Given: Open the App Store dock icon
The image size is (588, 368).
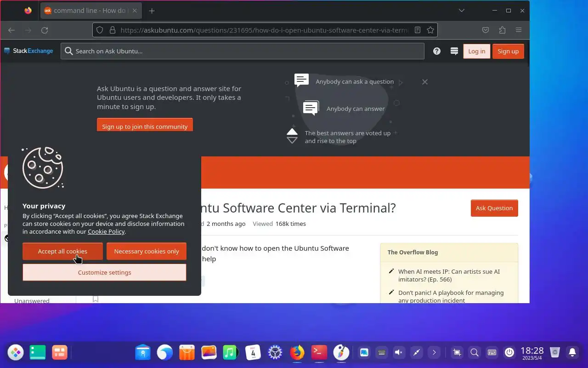Looking at the screenshot, I should point(187,353).
